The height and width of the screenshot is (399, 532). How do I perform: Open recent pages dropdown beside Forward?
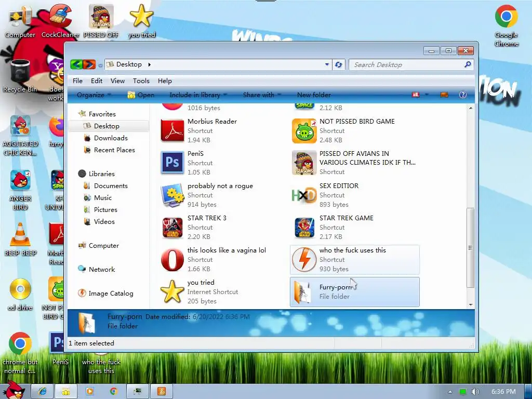click(100, 64)
